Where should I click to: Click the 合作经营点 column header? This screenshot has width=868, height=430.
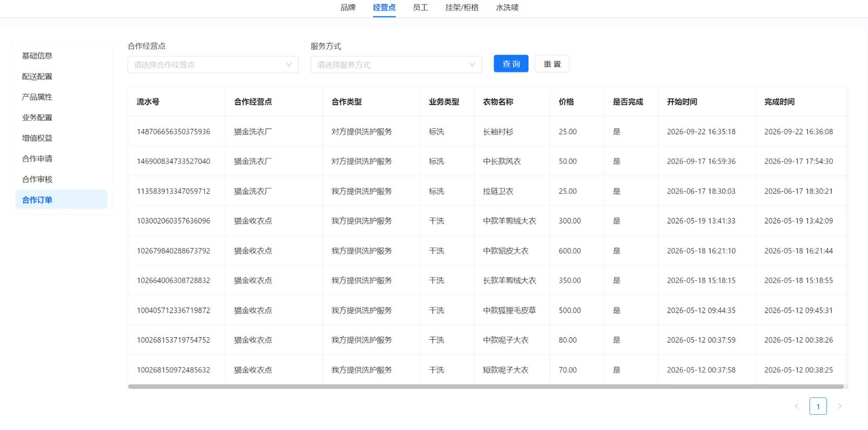point(274,102)
